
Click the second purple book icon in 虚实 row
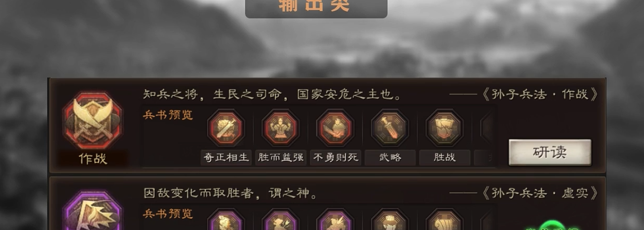pyautogui.click(x=280, y=220)
